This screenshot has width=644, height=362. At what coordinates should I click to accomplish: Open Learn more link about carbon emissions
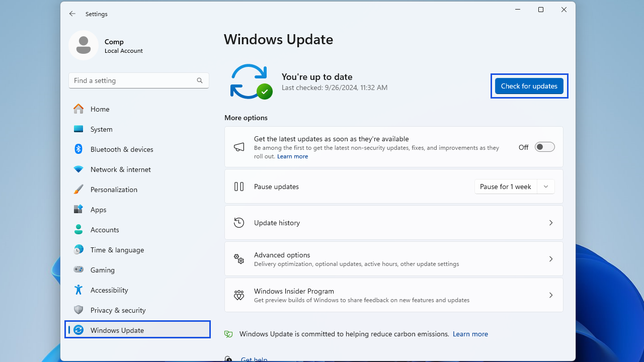[470, 334]
